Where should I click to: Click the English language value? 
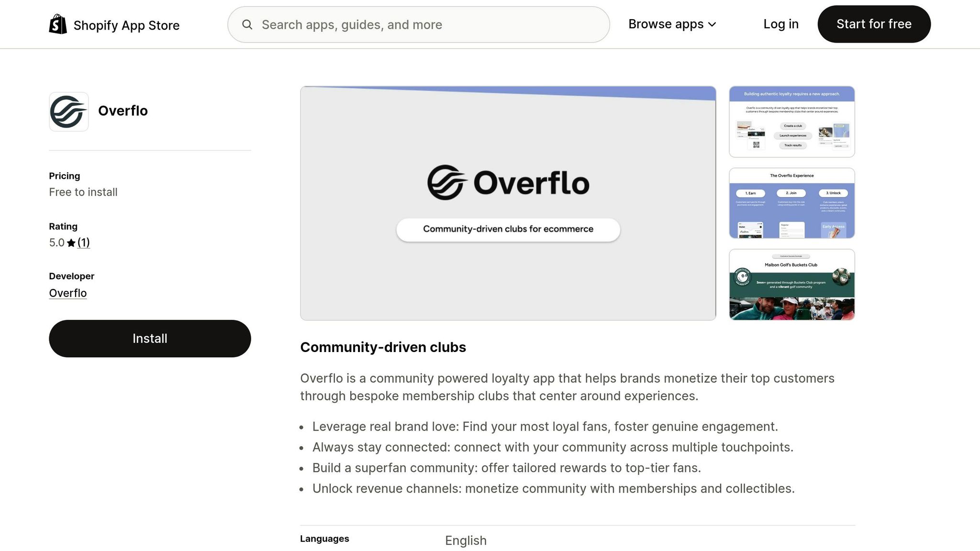(x=466, y=540)
